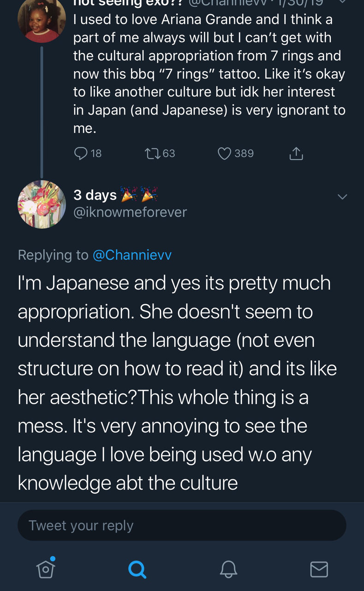Tap the share icon on Channievv's tweet
Image resolution: width=364 pixels, height=591 pixels.
[296, 153]
